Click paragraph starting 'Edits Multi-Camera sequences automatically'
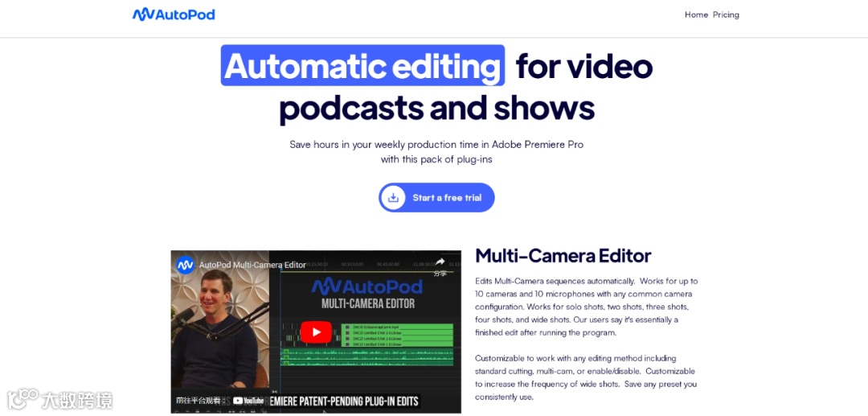This screenshot has height=416, width=868. click(586, 307)
